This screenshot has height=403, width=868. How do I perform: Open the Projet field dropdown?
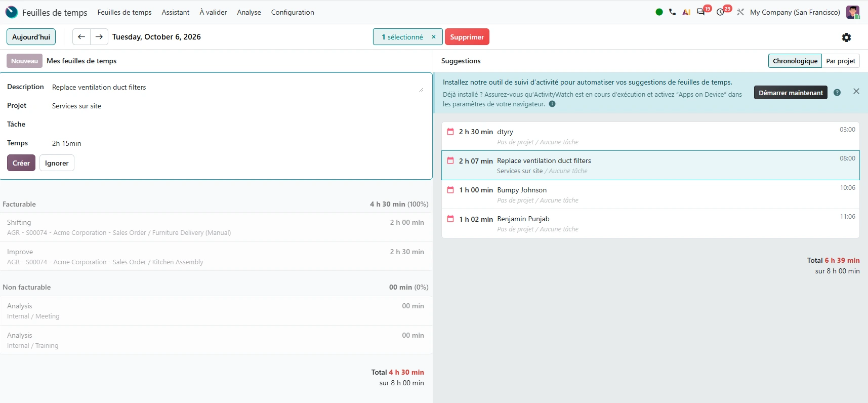tap(238, 106)
